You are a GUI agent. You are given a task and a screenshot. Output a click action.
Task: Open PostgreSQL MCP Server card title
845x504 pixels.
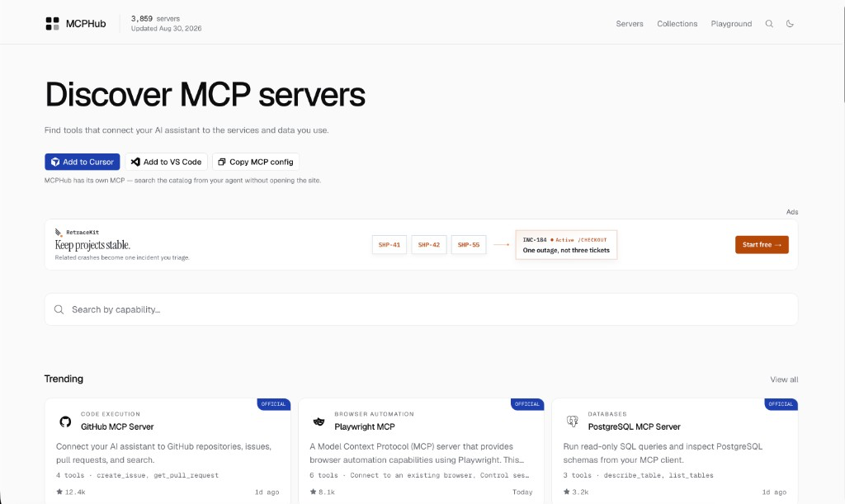tap(634, 426)
